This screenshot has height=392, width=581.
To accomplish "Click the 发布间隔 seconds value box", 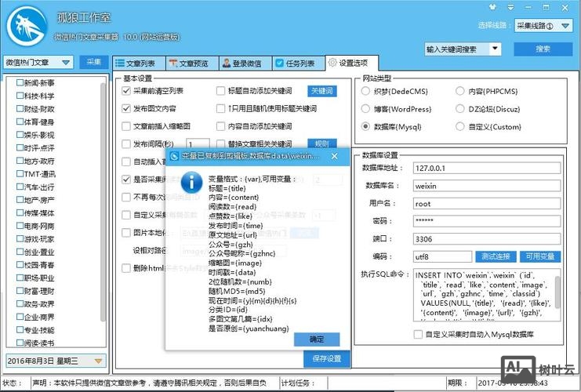I will [198, 143].
